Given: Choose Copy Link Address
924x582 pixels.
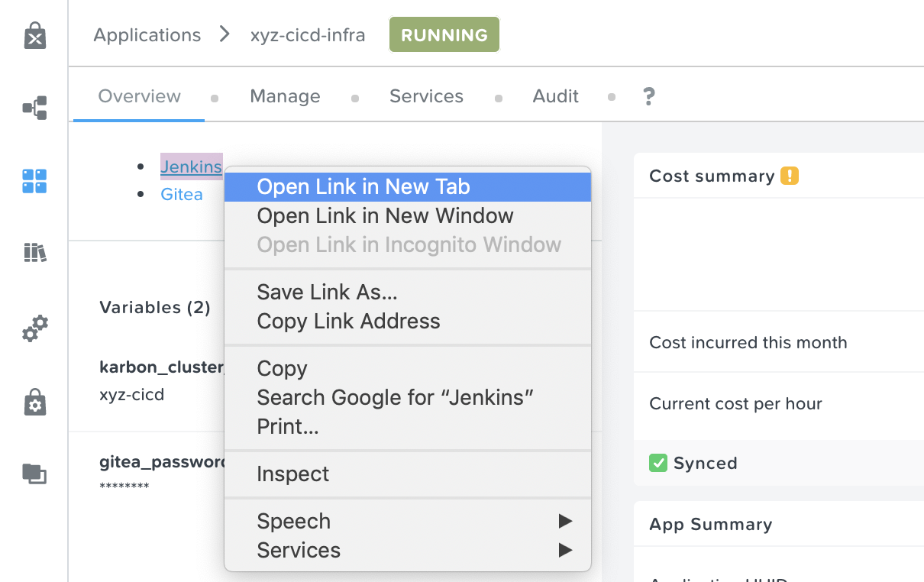Looking at the screenshot, I should click(408, 322).
